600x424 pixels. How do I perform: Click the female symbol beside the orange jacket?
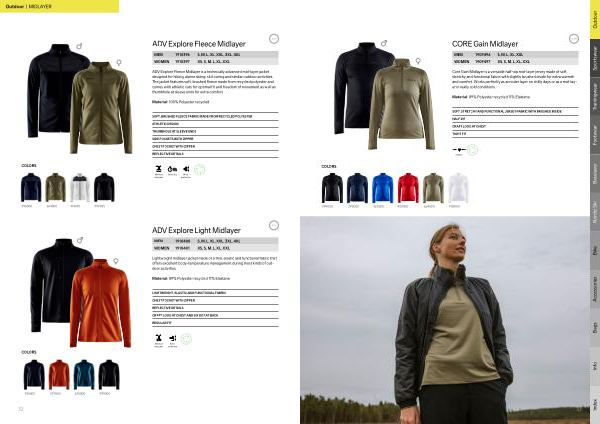(116, 261)
